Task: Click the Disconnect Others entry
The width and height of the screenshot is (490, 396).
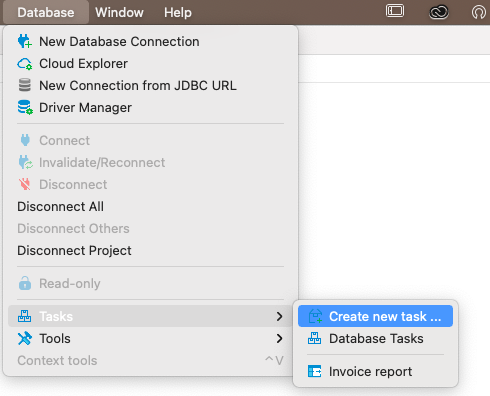Action: pyautogui.click(x=150, y=228)
